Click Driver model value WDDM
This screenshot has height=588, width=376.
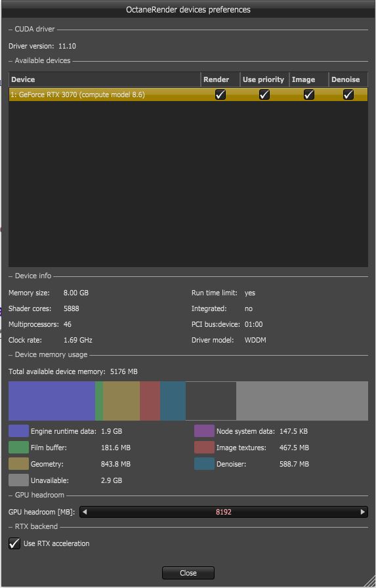255,340
